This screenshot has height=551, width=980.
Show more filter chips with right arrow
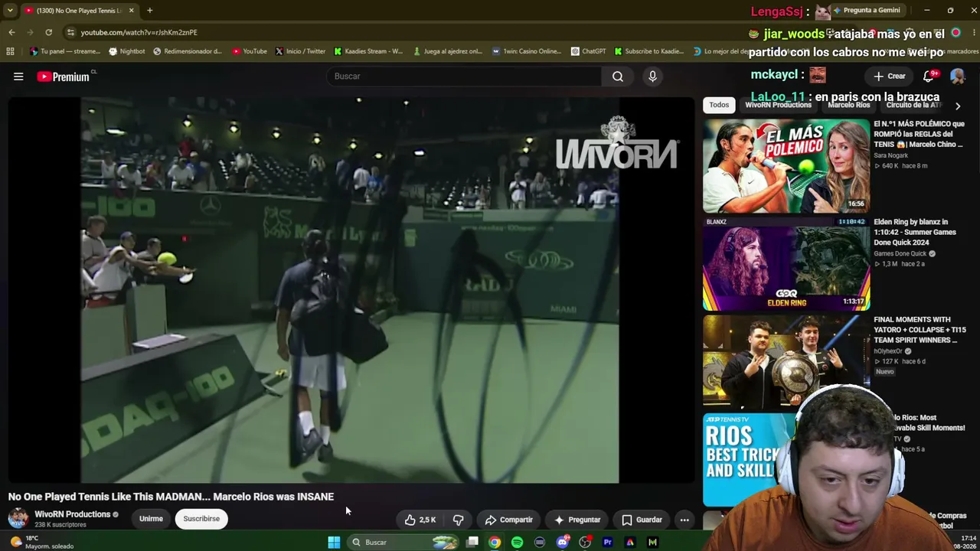957,106
